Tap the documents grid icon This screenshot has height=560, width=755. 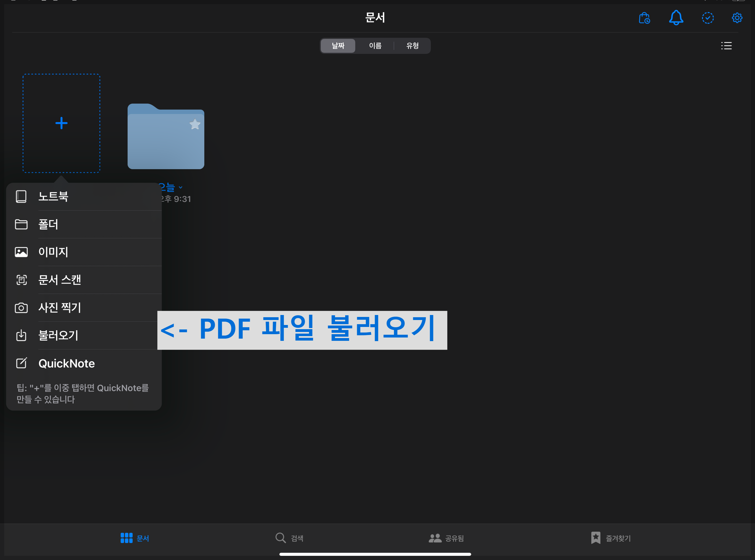(x=126, y=537)
